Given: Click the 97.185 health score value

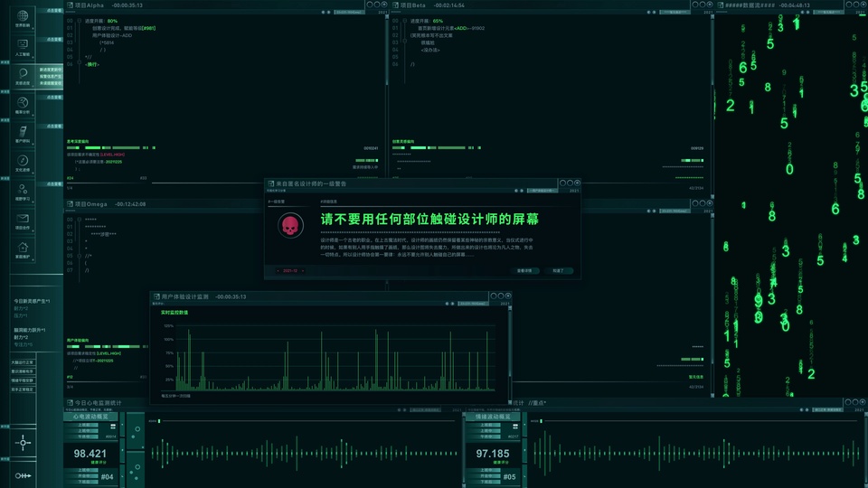Looking at the screenshot, I should coord(493,454).
